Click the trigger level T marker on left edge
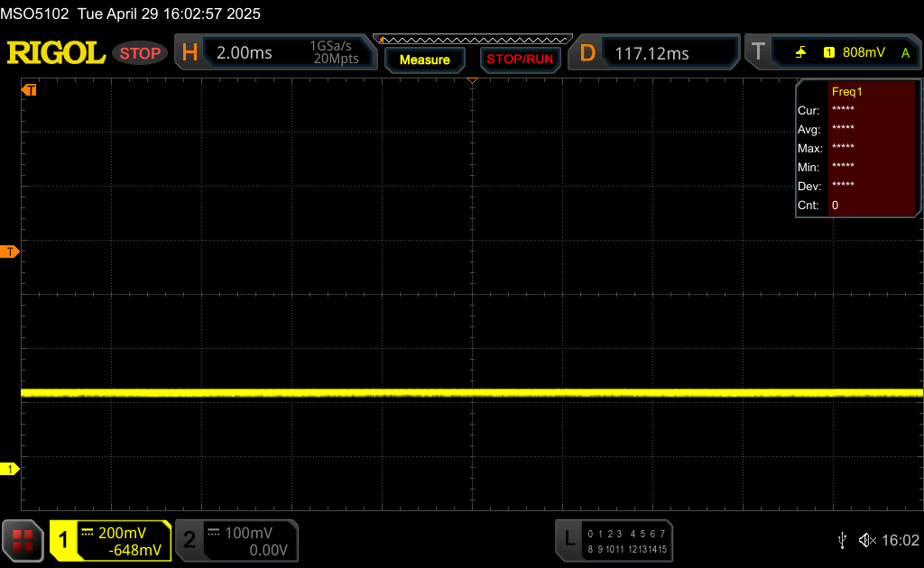This screenshot has width=924, height=568. tap(9, 252)
